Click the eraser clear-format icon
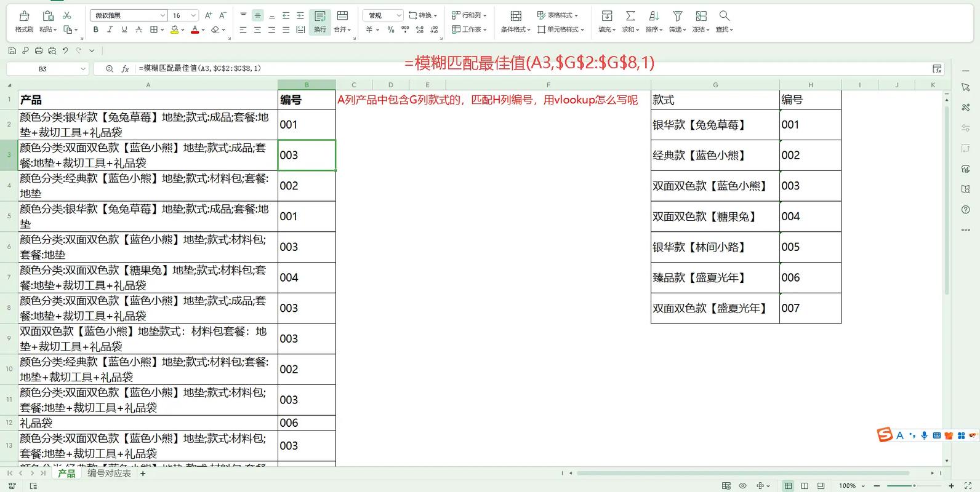The image size is (980, 492). click(215, 30)
